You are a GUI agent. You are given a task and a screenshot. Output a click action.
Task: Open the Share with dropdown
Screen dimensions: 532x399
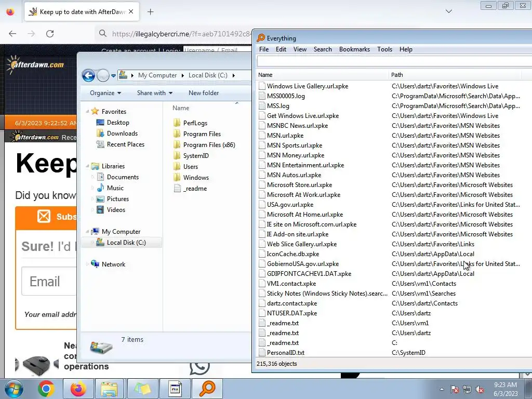(x=155, y=93)
